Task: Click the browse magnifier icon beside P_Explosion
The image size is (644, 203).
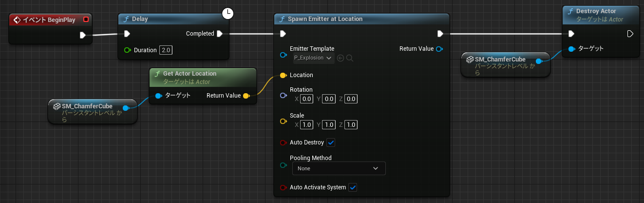Action: pyautogui.click(x=349, y=58)
